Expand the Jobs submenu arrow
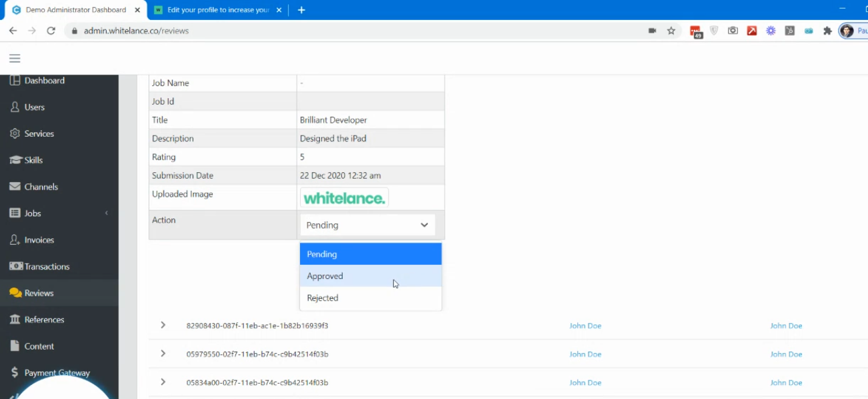Screen dimensions: 868x399 tap(107, 214)
